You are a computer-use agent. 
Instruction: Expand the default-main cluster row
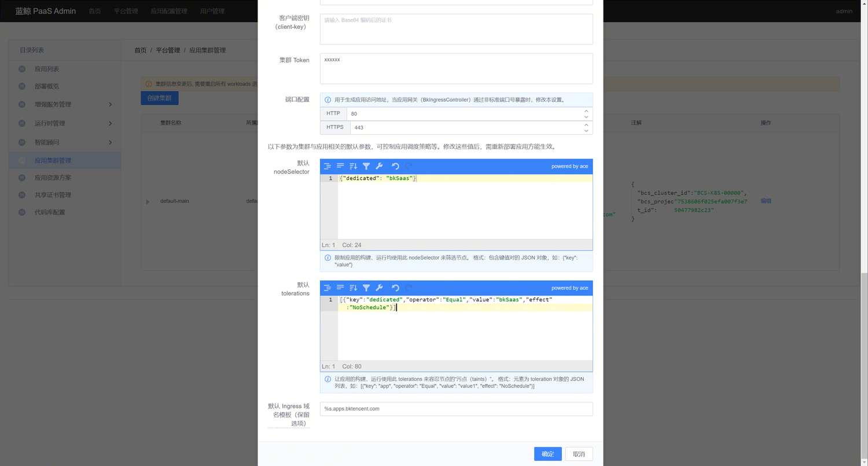tap(148, 202)
